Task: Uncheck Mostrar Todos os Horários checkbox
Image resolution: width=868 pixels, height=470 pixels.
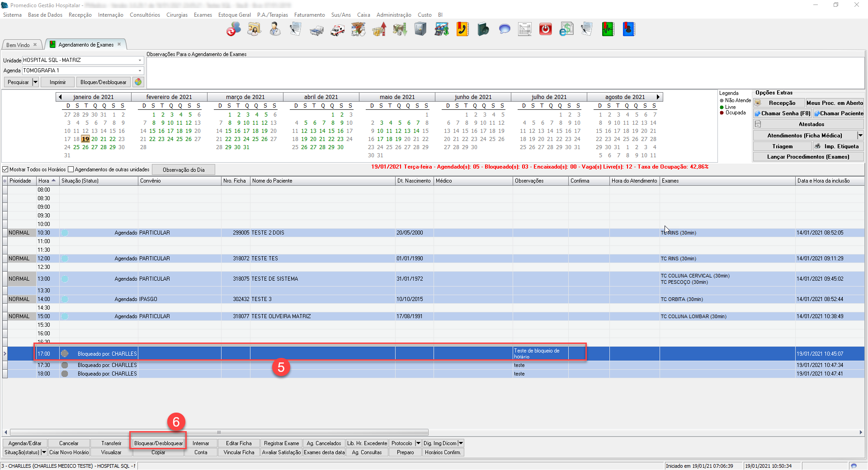Action: pyautogui.click(x=5, y=169)
